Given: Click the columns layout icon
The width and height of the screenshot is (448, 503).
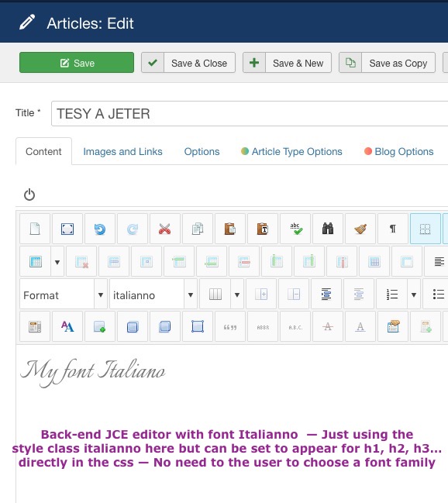Looking at the screenshot, I should click(x=215, y=294).
